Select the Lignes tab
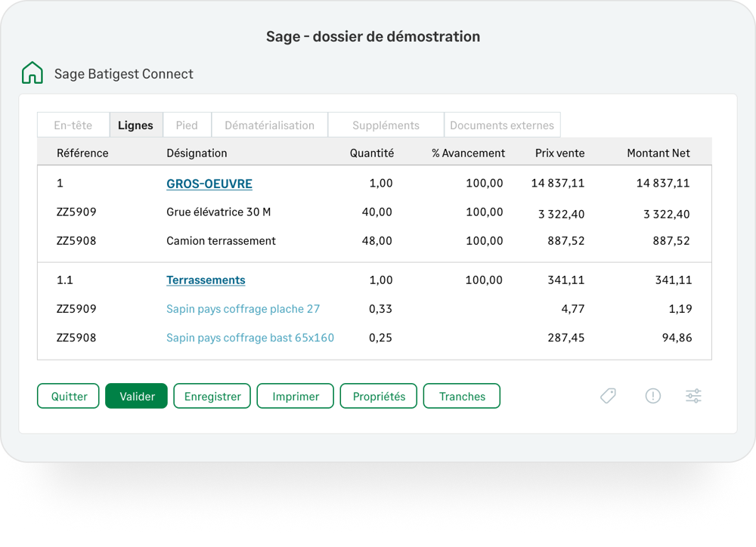 pos(136,125)
